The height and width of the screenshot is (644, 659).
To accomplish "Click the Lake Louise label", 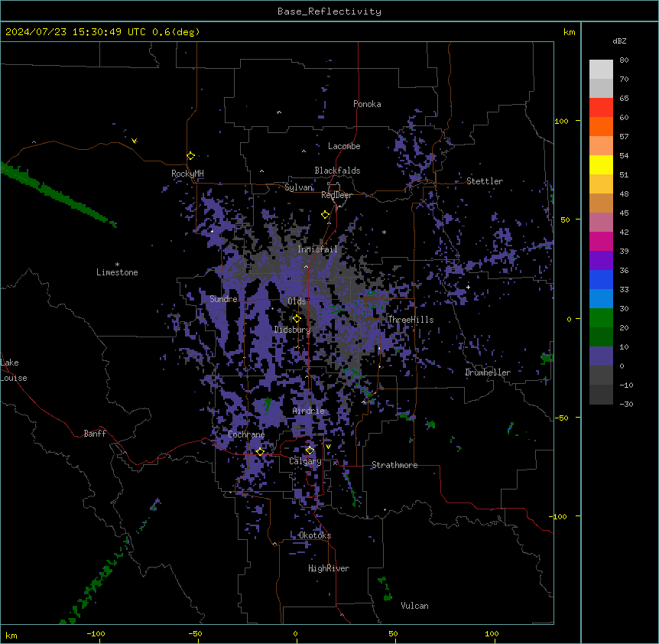I will point(14,370).
